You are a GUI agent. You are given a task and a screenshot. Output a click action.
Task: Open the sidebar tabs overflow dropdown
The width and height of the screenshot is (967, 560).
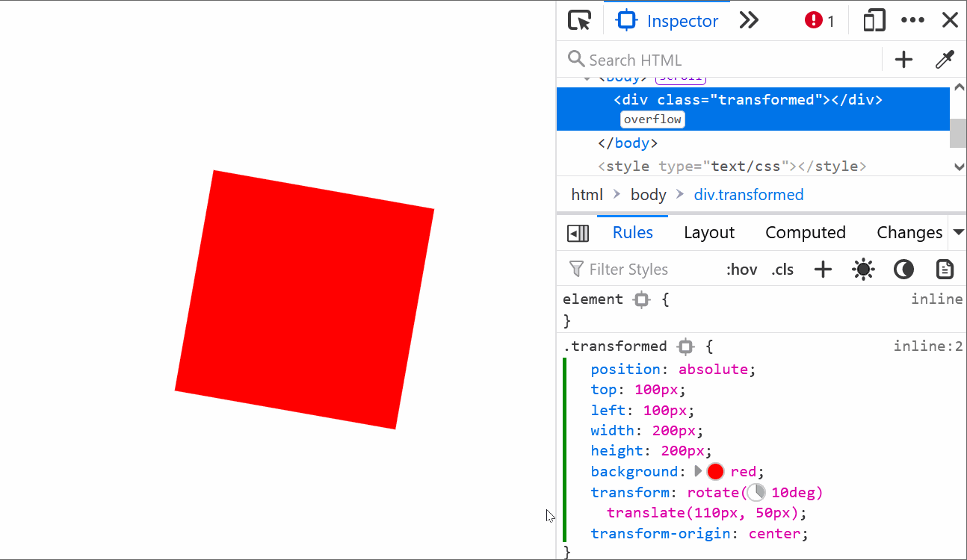958,233
